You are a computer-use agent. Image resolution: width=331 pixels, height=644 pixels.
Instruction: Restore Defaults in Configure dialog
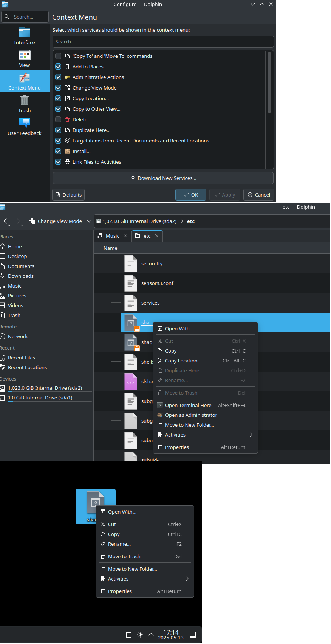(68, 195)
